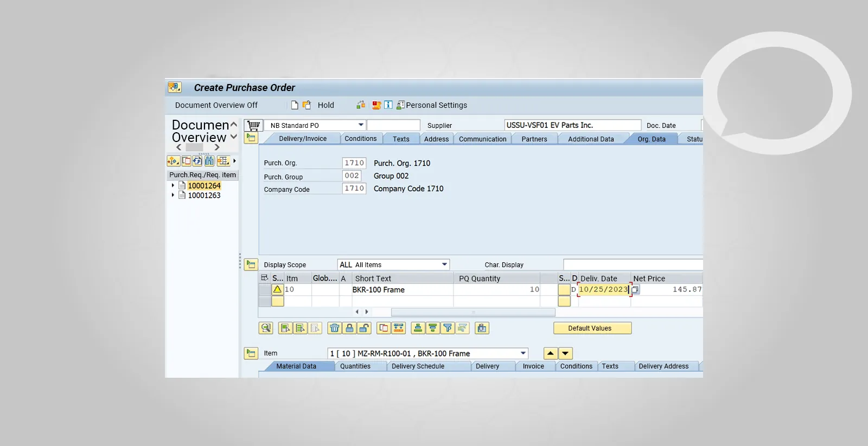868x446 pixels.
Task: Click the Supplier field USSU-VSF01 EV Parts Inc.
Action: coord(572,125)
